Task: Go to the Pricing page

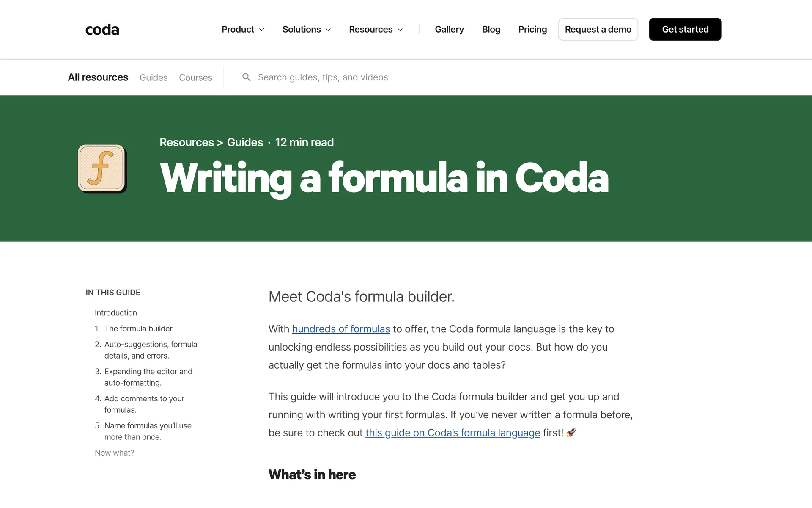Action: pyautogui.click(x=532, y=30)
